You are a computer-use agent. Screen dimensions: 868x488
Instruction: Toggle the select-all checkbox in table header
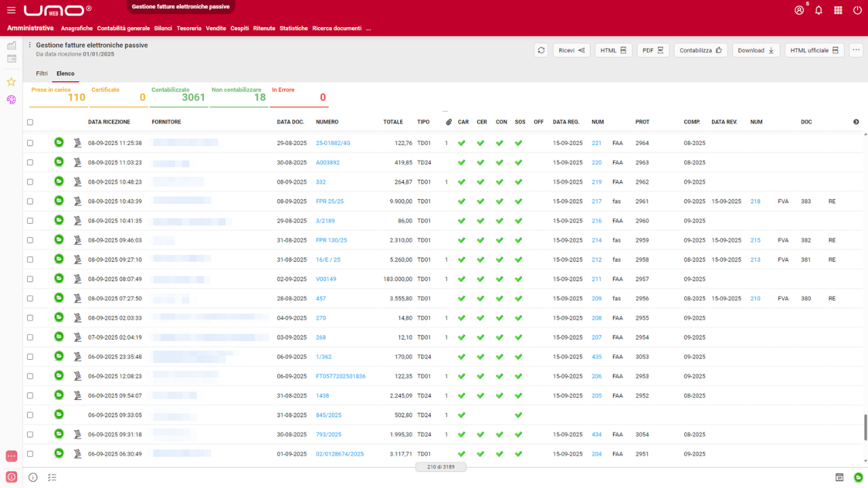pyautogui.click(x=30, y=123)
